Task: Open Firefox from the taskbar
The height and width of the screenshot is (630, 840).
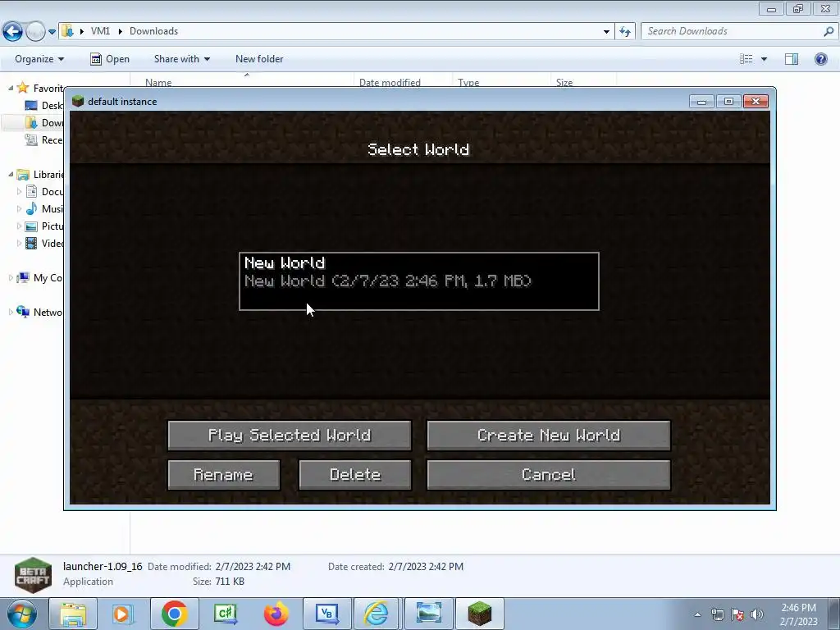Action: pos(276,614)
